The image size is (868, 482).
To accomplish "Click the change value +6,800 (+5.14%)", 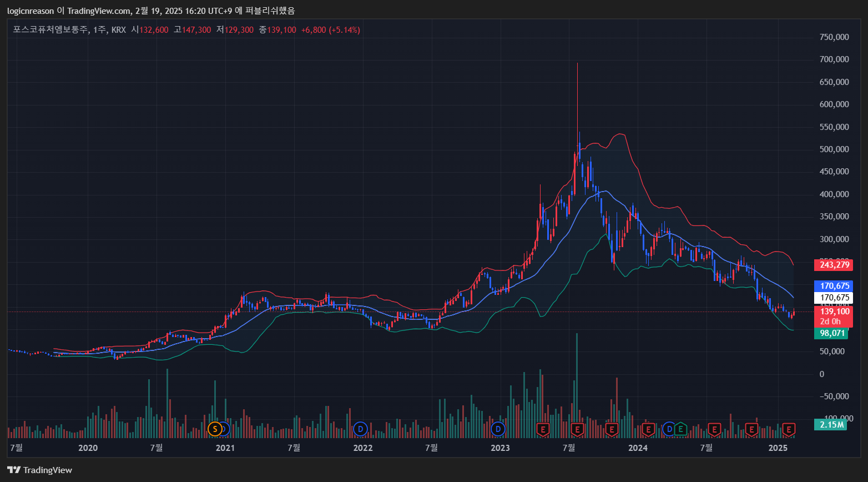I will point(331,30).
